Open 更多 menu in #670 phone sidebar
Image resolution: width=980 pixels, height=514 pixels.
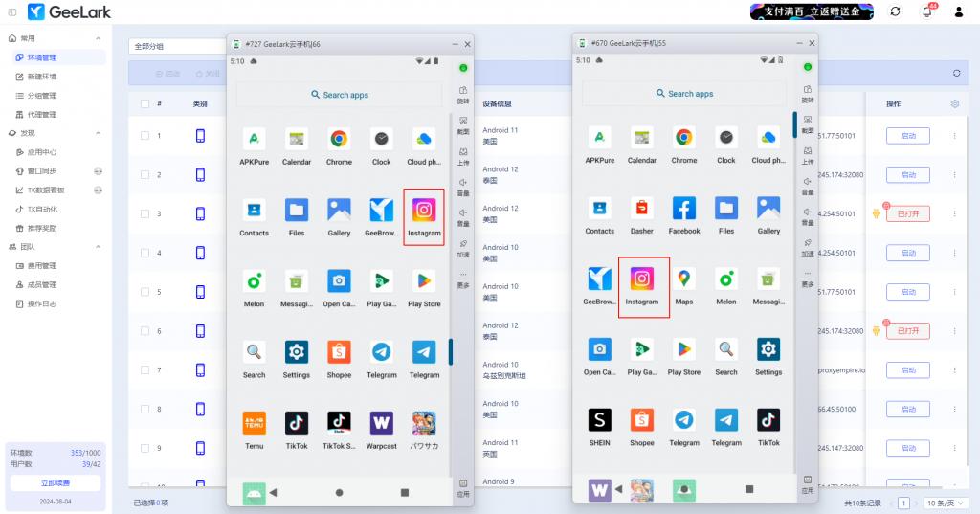(x=808, y=279)
